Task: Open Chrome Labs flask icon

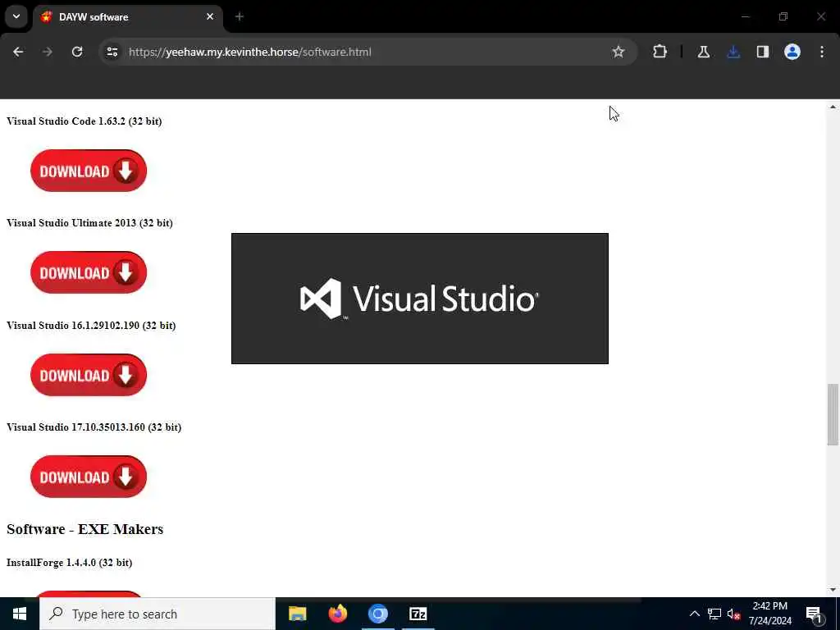Action: pos(703,52)
